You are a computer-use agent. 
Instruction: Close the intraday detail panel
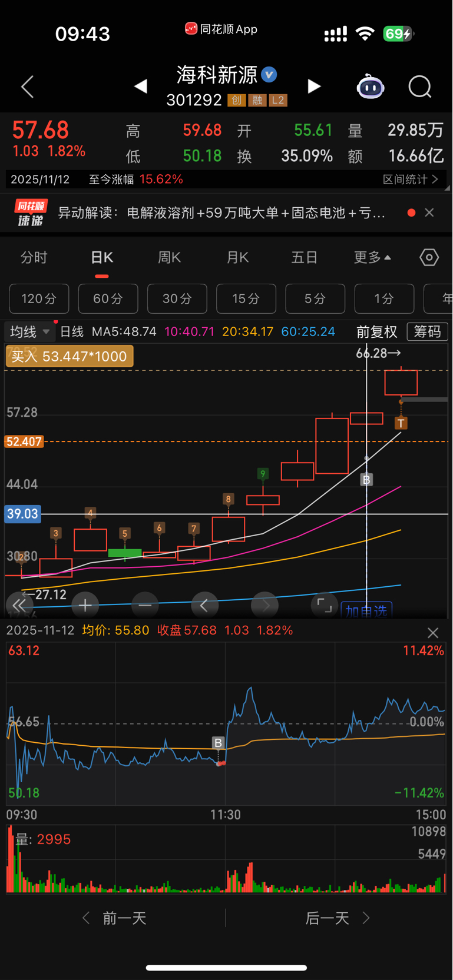pos(433,633)
